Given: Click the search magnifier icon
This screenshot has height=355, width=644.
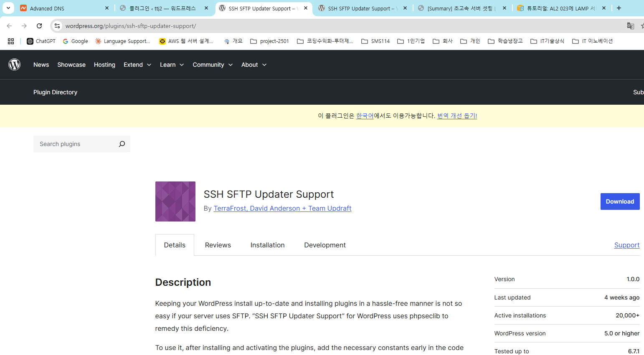Looking at the screenshot, I should (x=122, y=144).
